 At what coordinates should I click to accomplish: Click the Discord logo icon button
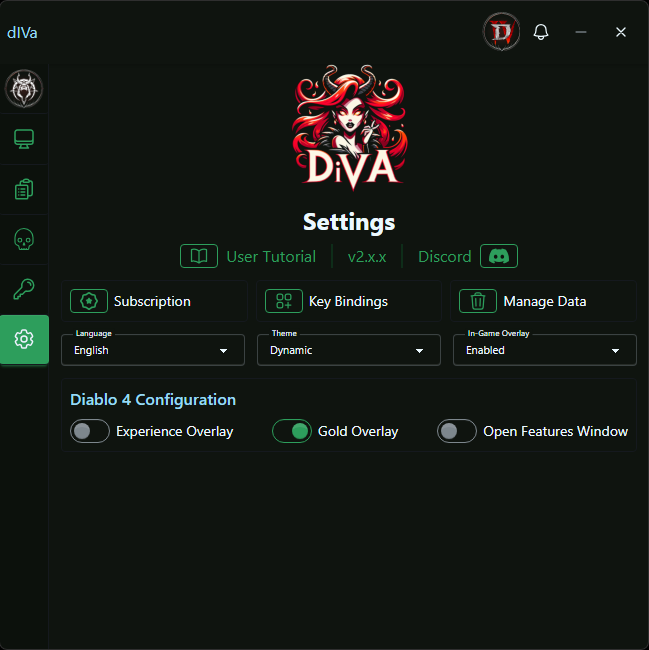coord(499,256)
